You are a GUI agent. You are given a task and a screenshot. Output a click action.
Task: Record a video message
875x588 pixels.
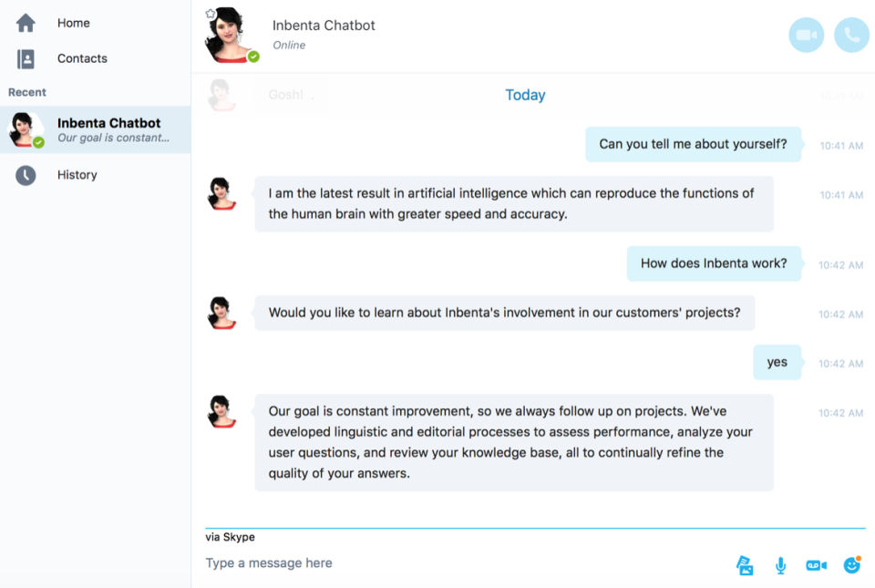(816, 565)
